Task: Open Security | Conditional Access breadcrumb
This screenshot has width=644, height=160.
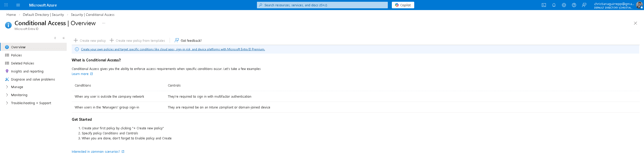Action: pos(93,15)
